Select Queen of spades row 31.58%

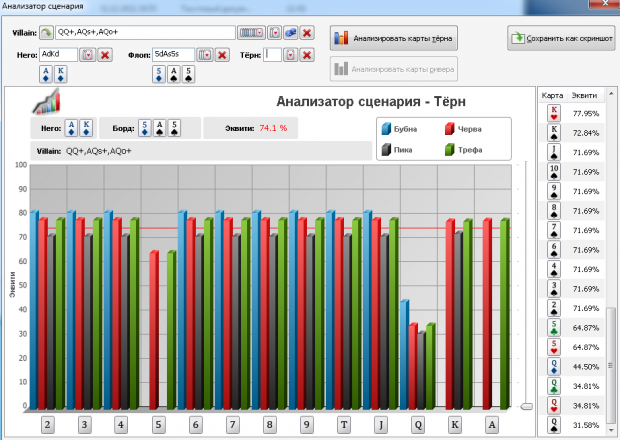pyautogui.click(x=572, y=425)
